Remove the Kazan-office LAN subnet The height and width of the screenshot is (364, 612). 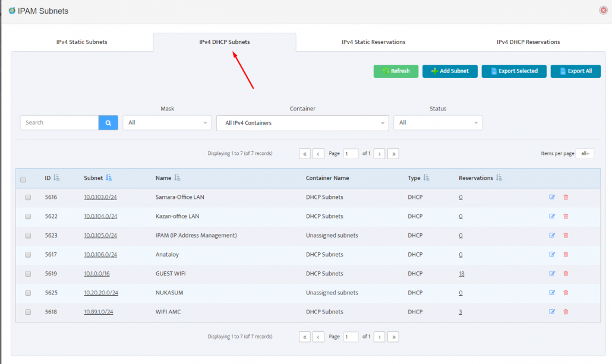[565, 216]
